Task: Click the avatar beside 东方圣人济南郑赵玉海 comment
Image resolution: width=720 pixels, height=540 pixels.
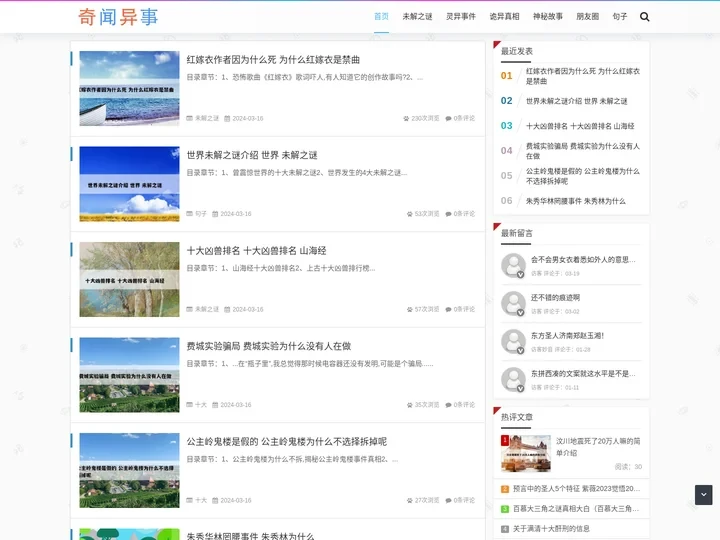Action: pyautogui.click(x=513, y=341)
